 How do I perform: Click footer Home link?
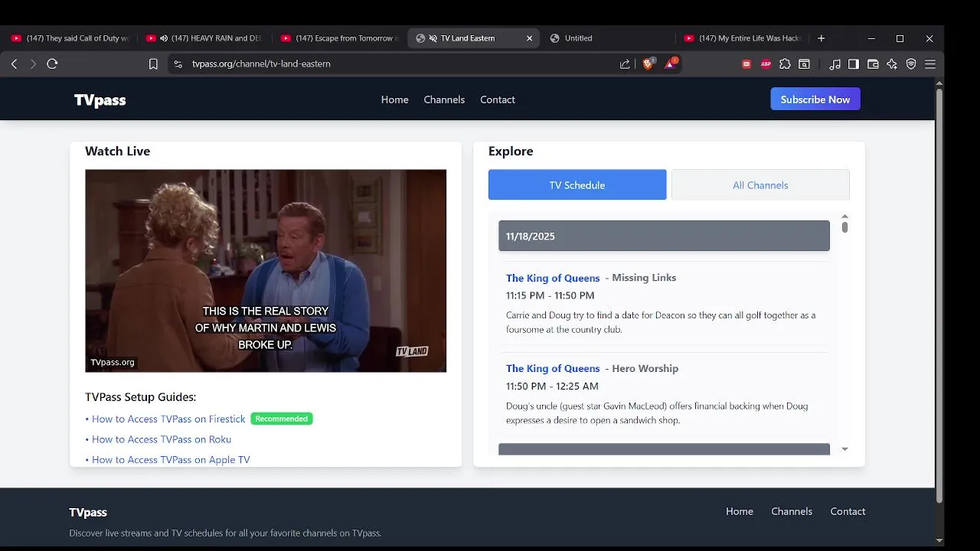point(740,511)
